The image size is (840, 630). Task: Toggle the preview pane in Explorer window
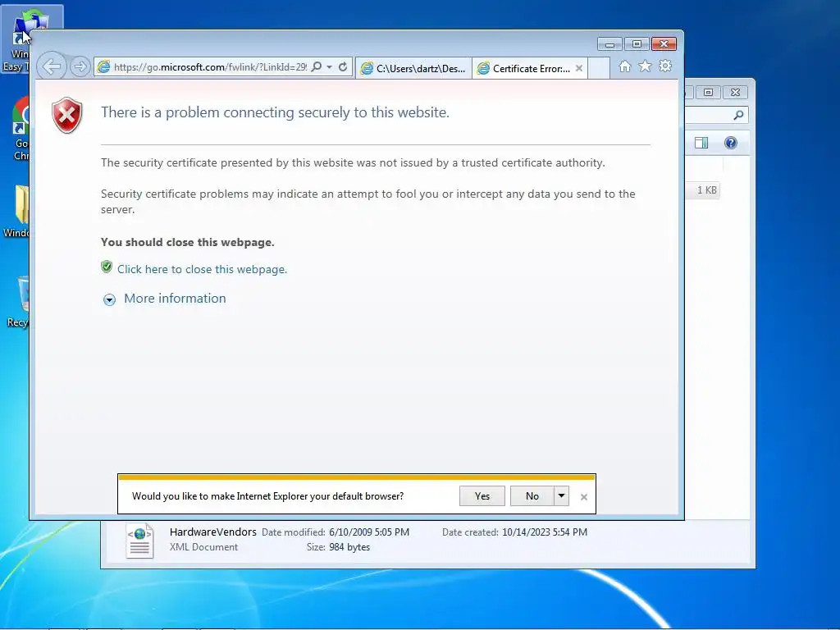click(701, 143)
